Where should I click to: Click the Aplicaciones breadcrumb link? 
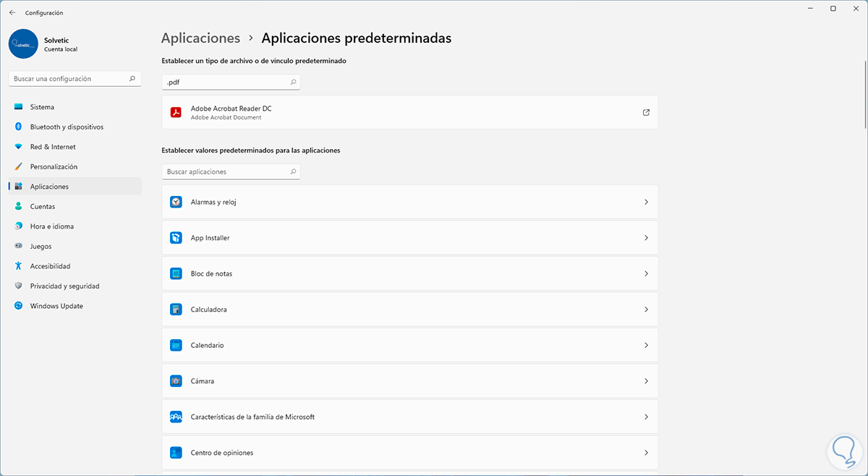pyautogui.click(x=200, y=38)
